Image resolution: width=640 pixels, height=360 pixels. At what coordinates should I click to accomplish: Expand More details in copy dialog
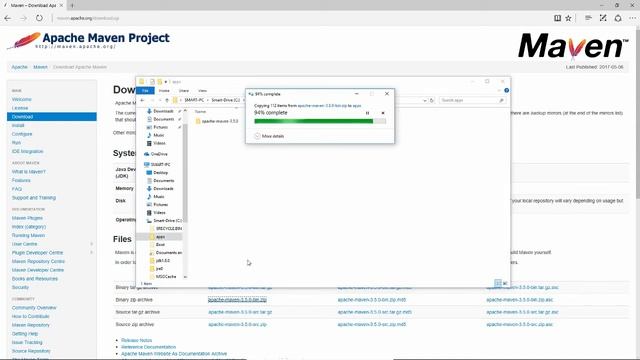coord(269,136)
